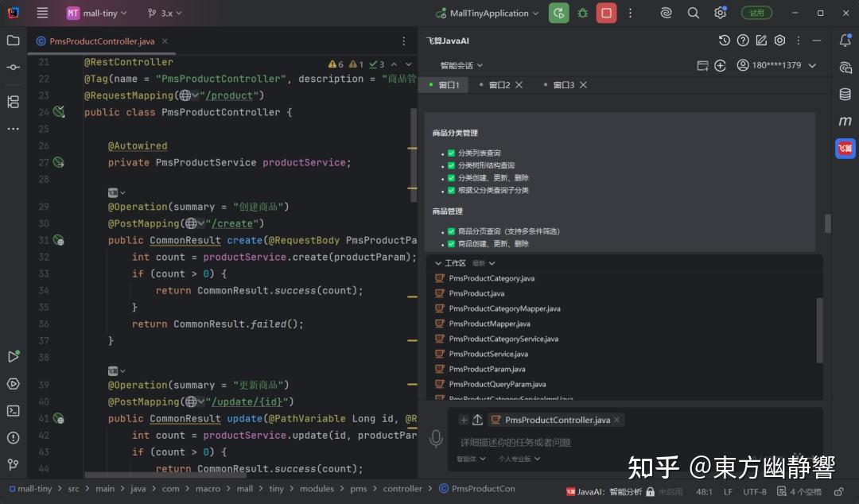Open PmsProductQueryParam.java from workspace list

pos(497,384)
